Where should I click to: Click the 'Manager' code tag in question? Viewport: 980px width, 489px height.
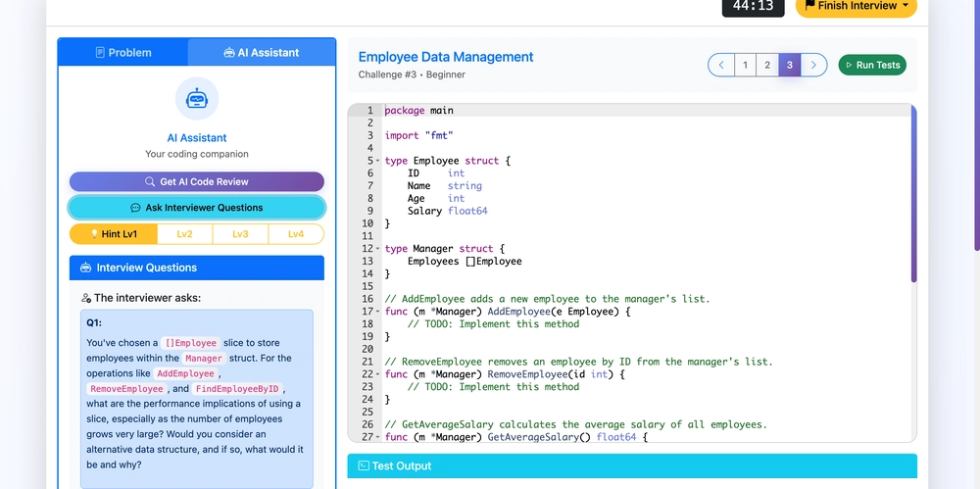point(204,359)
